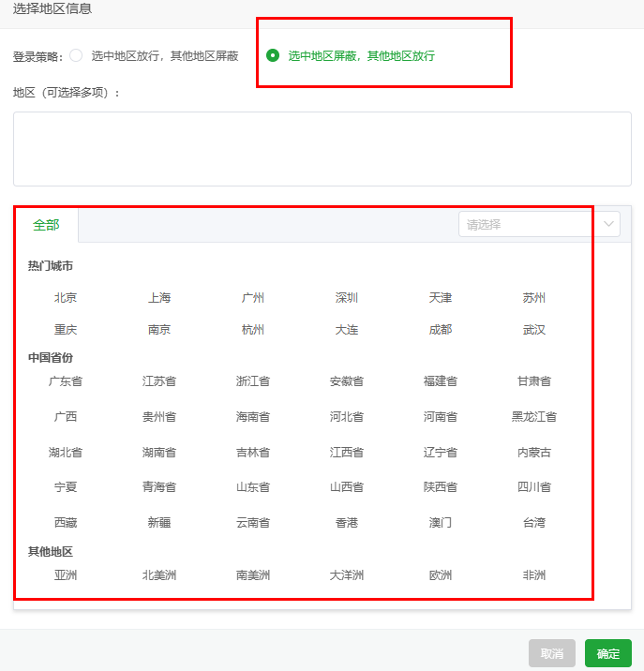This screenshot has width=644, height=671.
Task: Pick '深圳' from hot cities
Action: tap(347, 298)
